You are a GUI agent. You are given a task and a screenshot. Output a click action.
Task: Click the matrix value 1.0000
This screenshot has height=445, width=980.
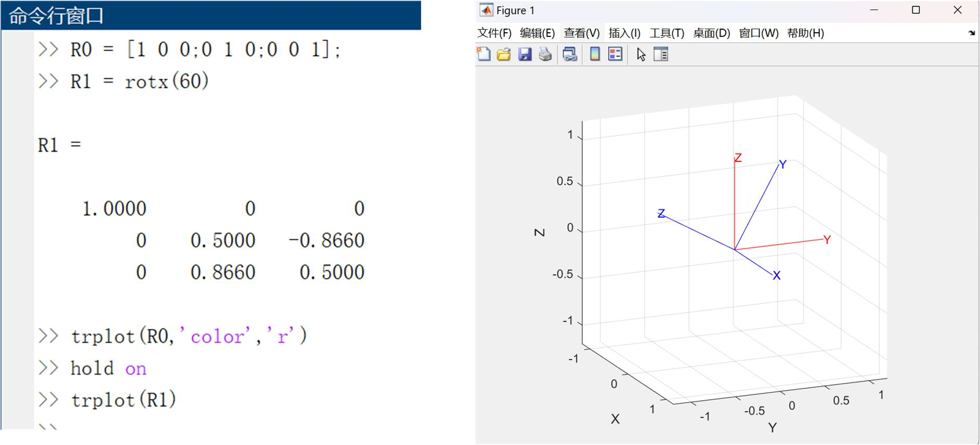114,209
